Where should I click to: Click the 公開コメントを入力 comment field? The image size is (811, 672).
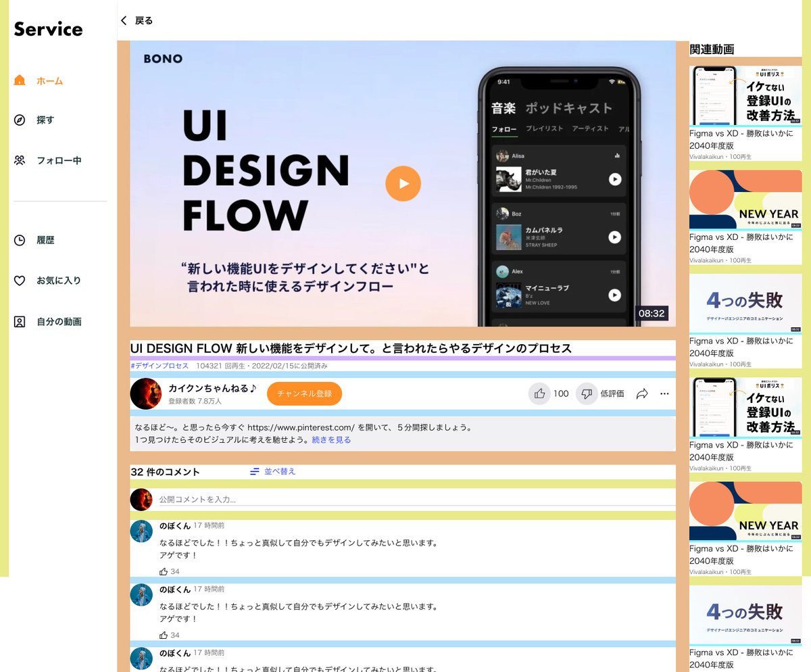[x=416, y=499]
